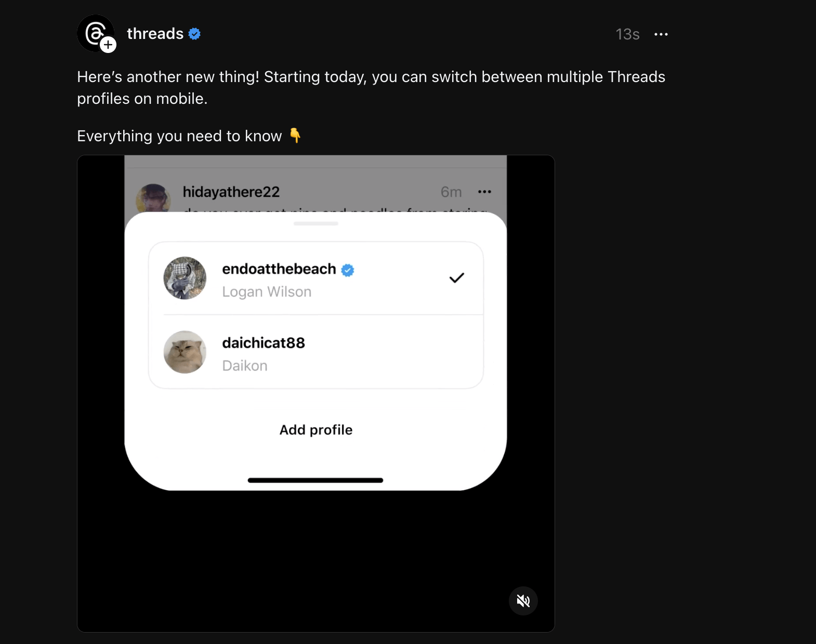Click the Add profile button
This screenshot has height=644, width=816.
[315, 430]
